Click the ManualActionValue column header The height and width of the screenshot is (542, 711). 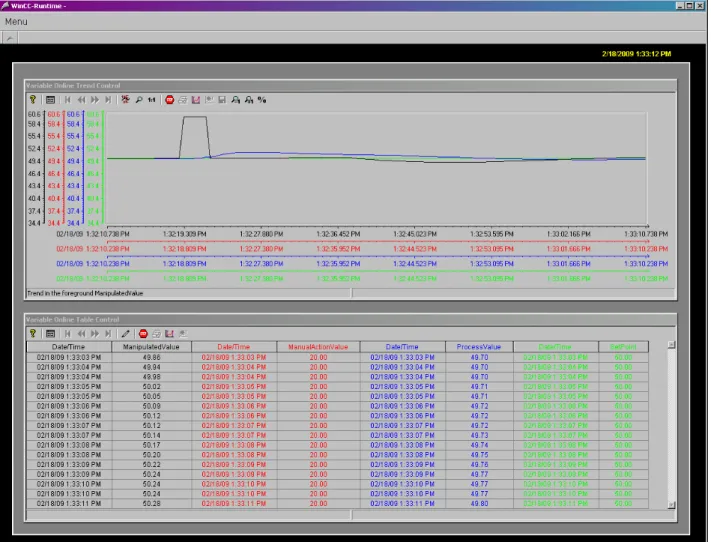318,347
